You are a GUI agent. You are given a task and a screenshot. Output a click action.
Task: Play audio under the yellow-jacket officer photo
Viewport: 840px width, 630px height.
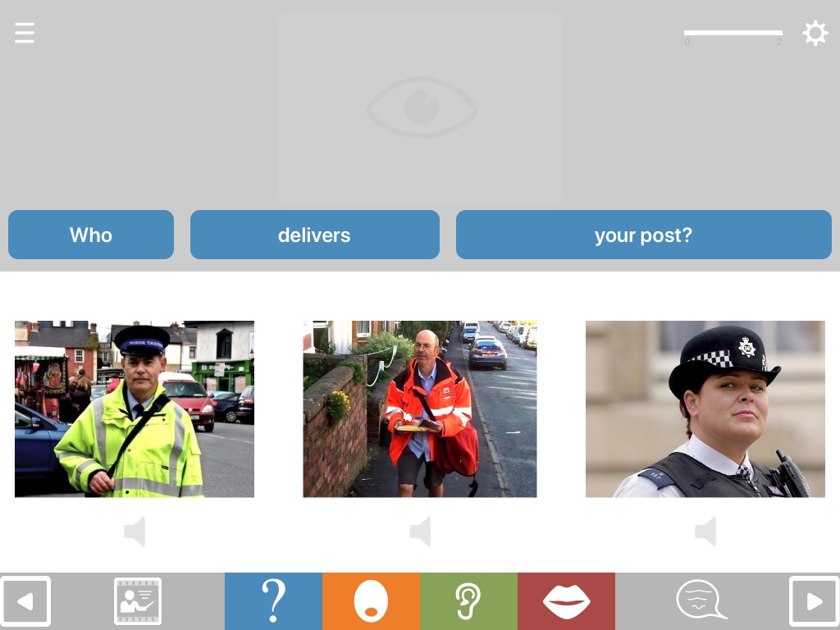click(x=135, y=532)
